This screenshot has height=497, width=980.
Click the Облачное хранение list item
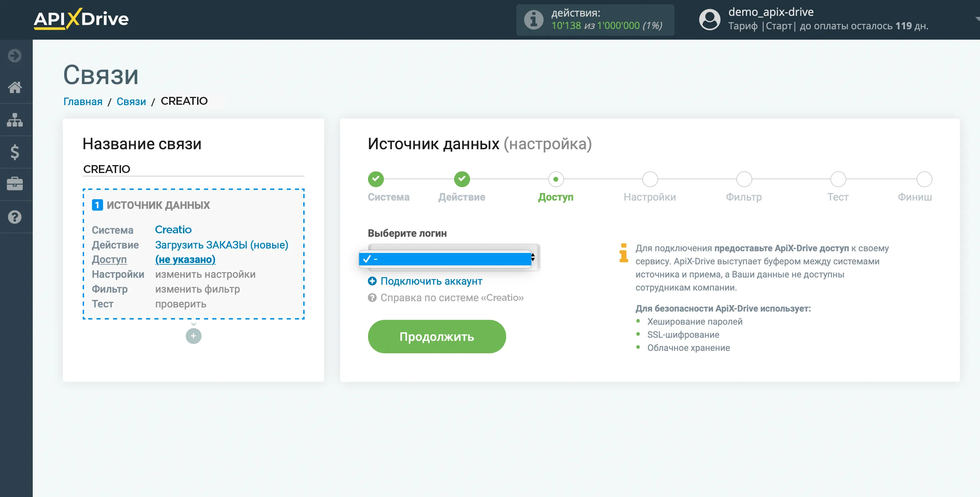(x=688, y=347)
